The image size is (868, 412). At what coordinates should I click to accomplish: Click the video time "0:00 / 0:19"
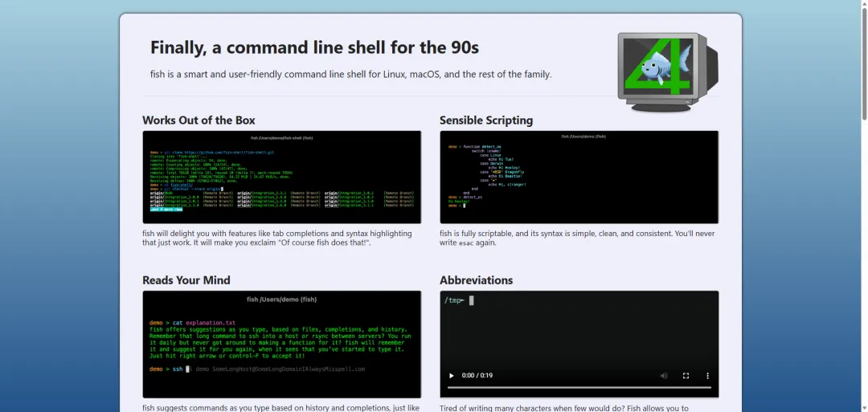coord(477,376)
